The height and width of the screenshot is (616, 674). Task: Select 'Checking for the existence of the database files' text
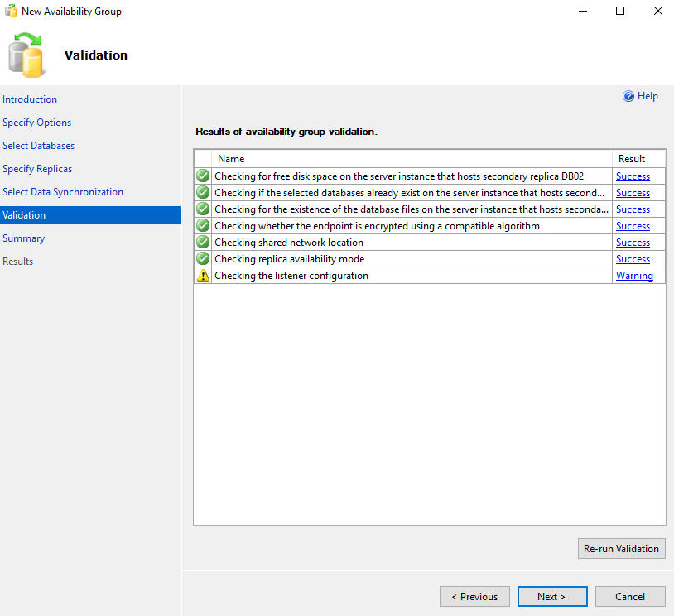pyautogui.click(x=412, y=209)
